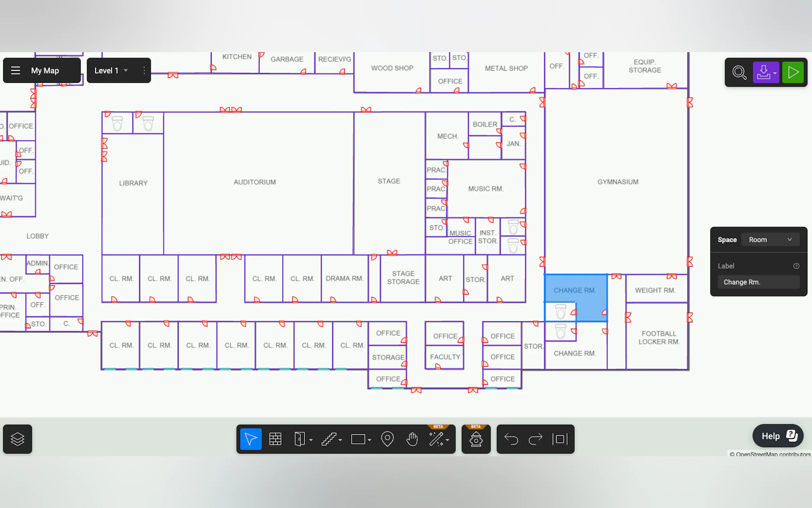Click the WEIGHT RM. label

(655, 290)
